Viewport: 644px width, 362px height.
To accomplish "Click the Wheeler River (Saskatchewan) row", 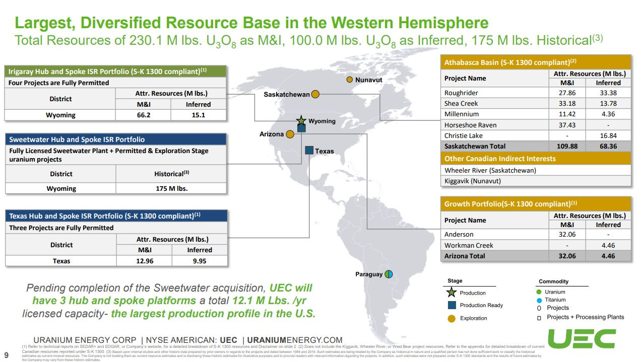I will (536, 170).
